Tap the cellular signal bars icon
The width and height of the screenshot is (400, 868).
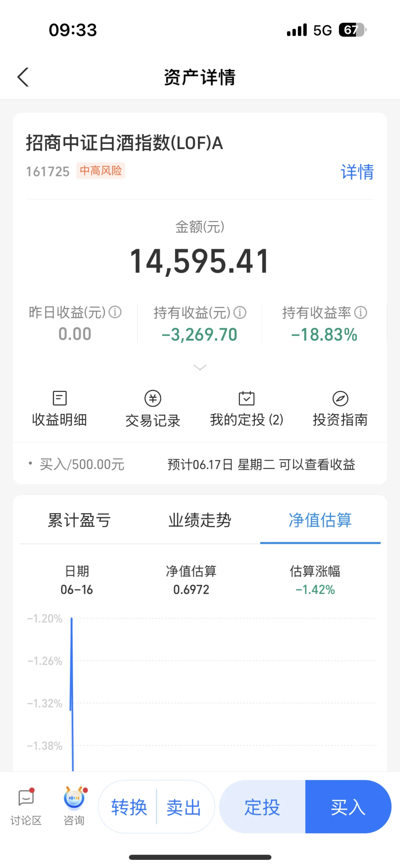coord(297,30)
